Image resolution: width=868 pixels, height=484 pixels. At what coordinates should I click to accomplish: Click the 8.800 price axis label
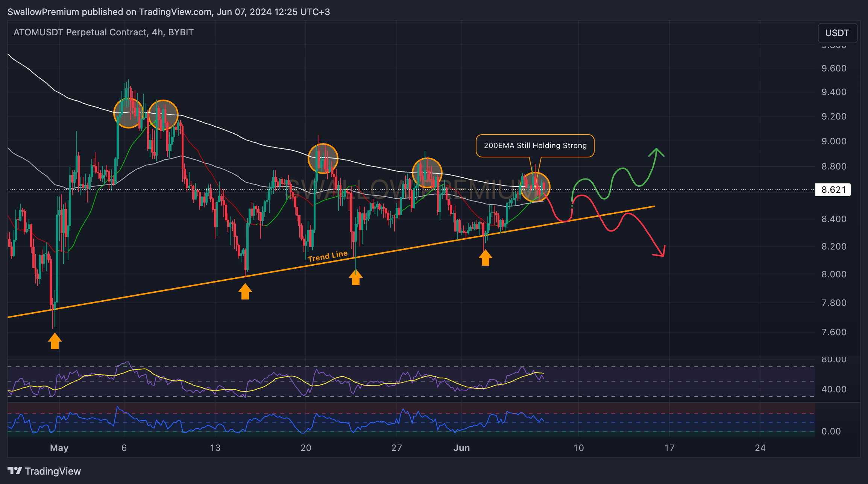[834, 166]
